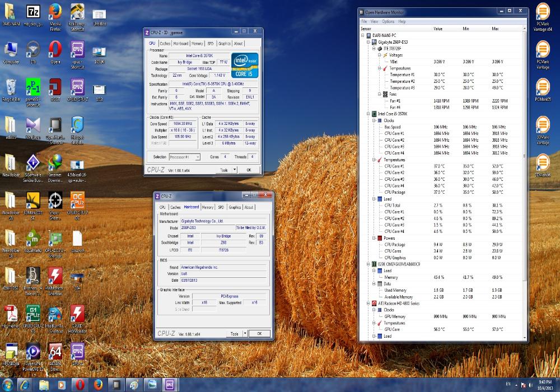Collapse the Gigabyte Z68P-DS3 tree node
This screenshot has height=392, width=560.
click(368, 42)
